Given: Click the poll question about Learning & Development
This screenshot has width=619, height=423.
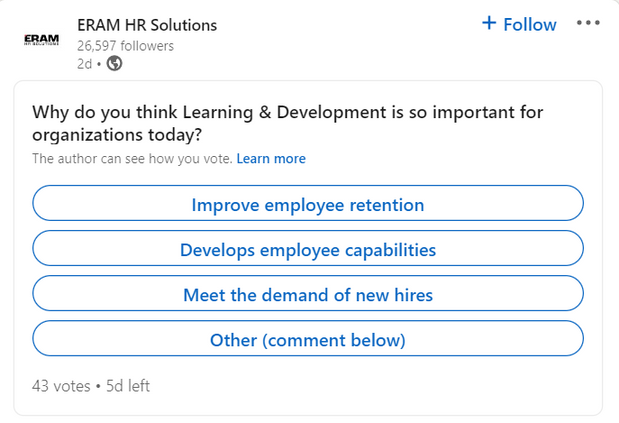Looking at the screenshot, I should (x=287, y=123).
